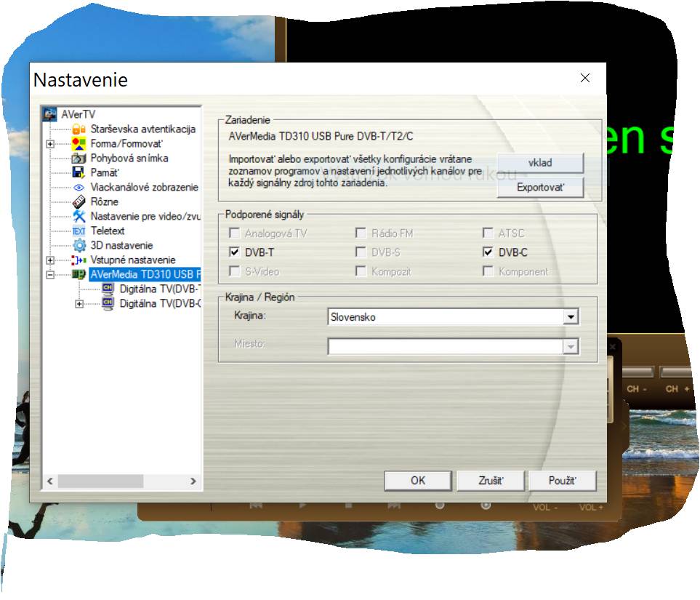Click the input connector icon beside Vstupné nastavenie
The height and width of the screenshot is (600, 700).
point(79,260)
